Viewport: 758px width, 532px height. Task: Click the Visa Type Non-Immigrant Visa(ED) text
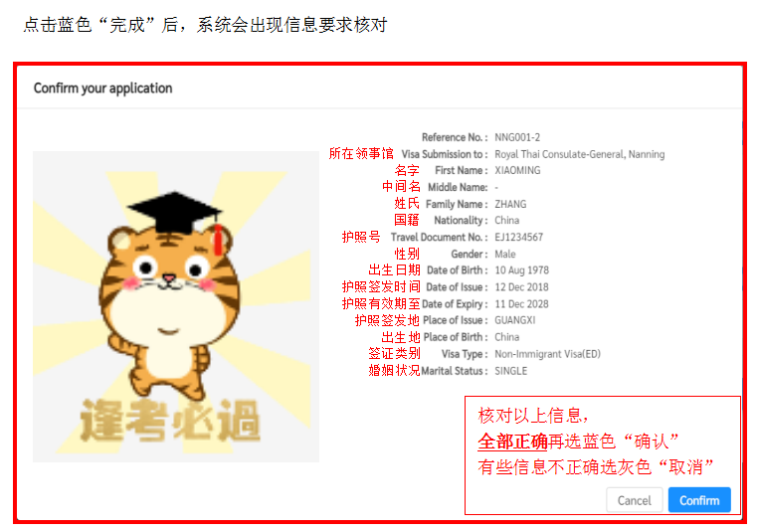click(x=547, y=354)
